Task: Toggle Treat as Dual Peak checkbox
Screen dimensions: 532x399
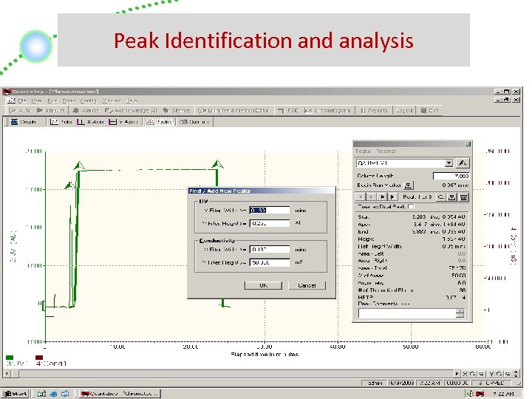Action: [411, 206]
